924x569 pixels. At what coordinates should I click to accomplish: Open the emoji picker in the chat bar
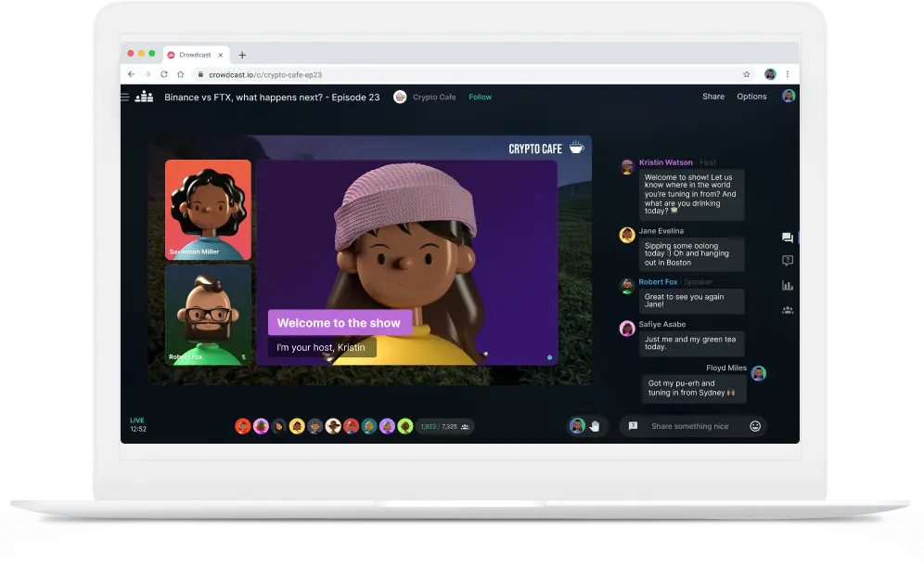pos(756,426)
